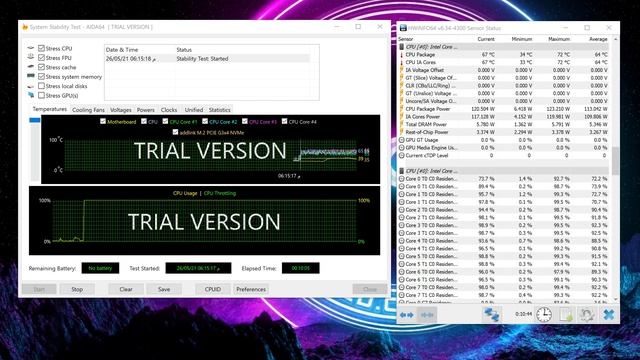
Task: Enable Stress GPU(s) checkbox
Action: pos(41,95)
